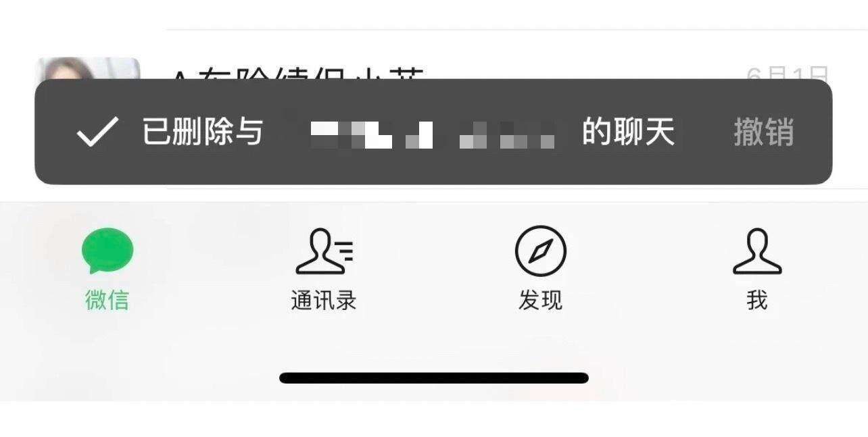This screenshot has height=437, width=868.
Task: Go to the 我 tab label
Action: coord(757,299)
